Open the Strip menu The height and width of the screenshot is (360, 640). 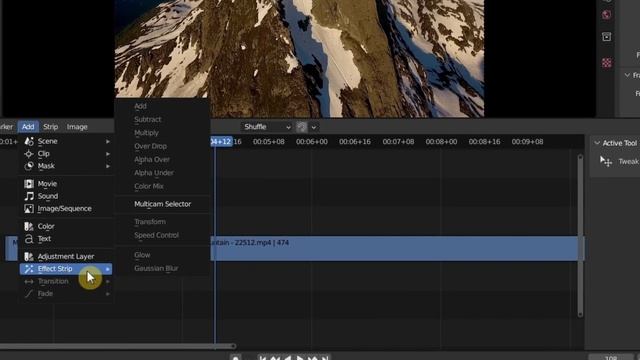point(51,127)
